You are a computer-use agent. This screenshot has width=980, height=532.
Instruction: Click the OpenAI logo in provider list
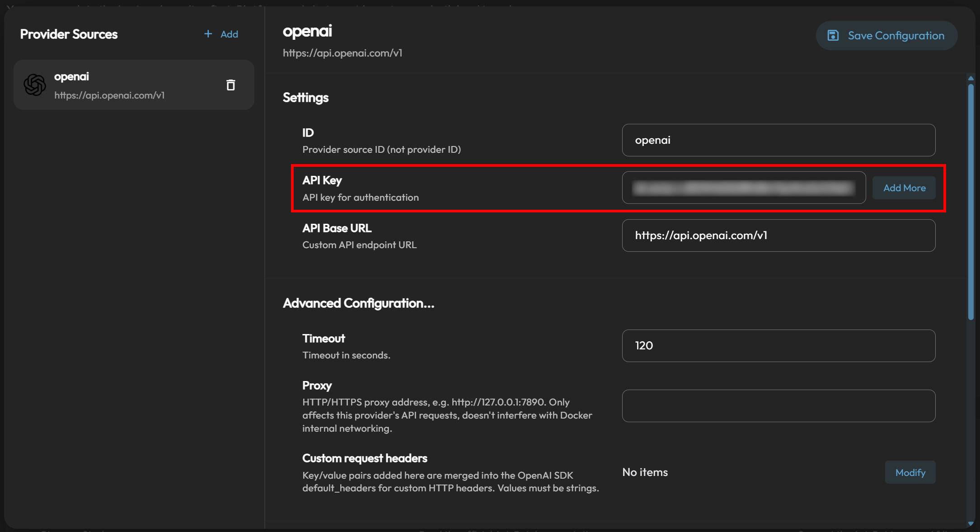point(35,85)
